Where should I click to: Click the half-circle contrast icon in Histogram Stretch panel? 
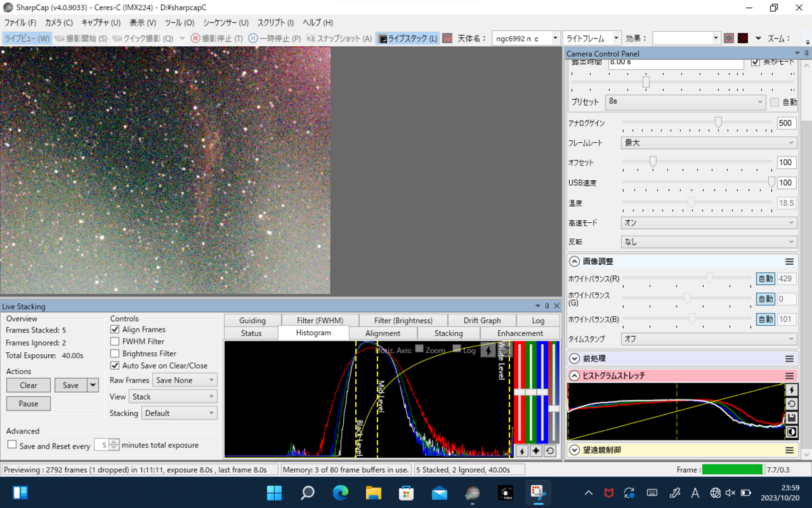pyautogui.click(x=792, y=432)
